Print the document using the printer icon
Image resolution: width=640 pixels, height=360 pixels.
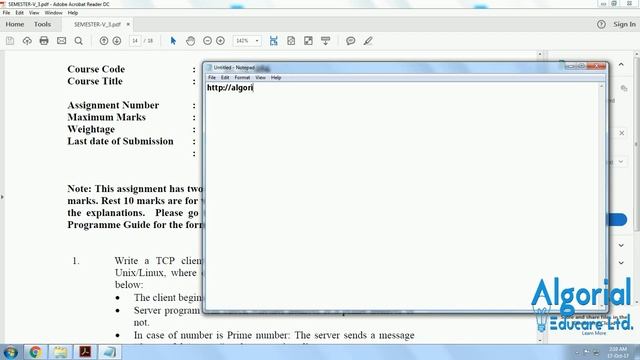pyautogui.click(x=44, y=41)
